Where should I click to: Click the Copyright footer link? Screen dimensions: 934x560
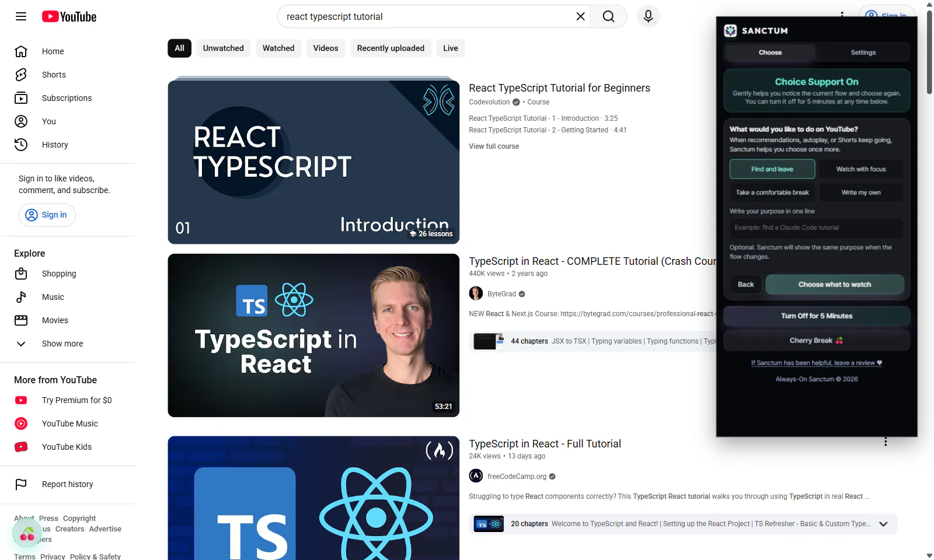[x=79, y=519]
